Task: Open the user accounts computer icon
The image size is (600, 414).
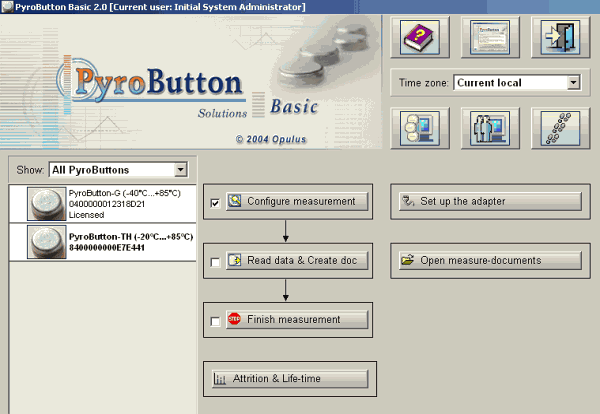Action: pos(420,128)
